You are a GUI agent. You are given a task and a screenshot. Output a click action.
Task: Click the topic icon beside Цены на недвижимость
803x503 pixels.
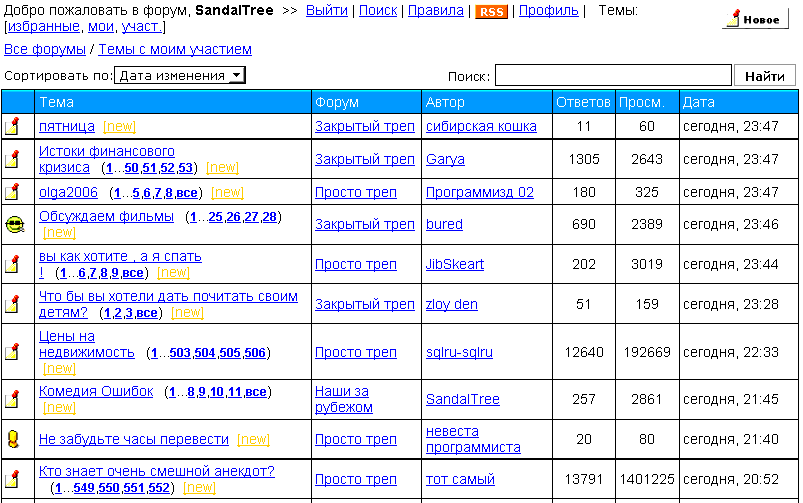(x=13, y=352)
